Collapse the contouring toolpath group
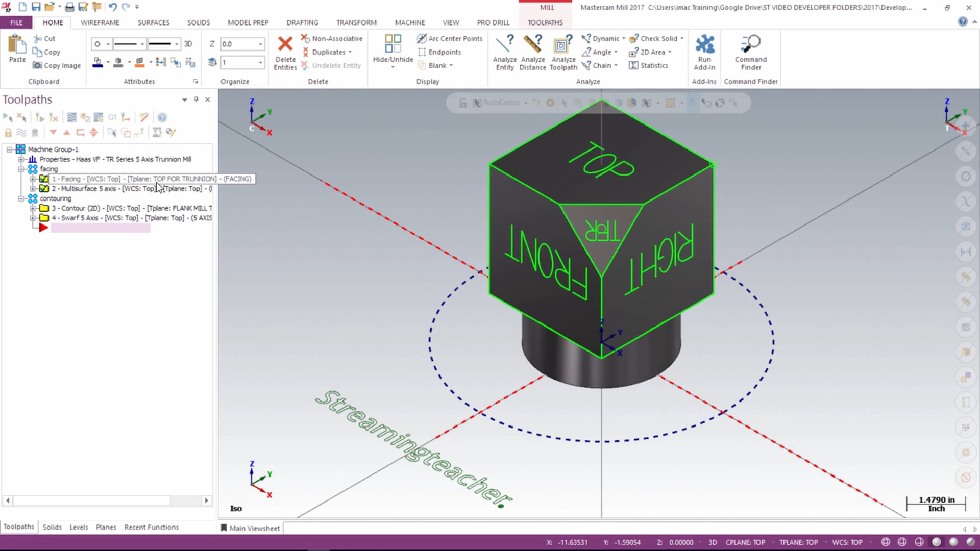 21,198
